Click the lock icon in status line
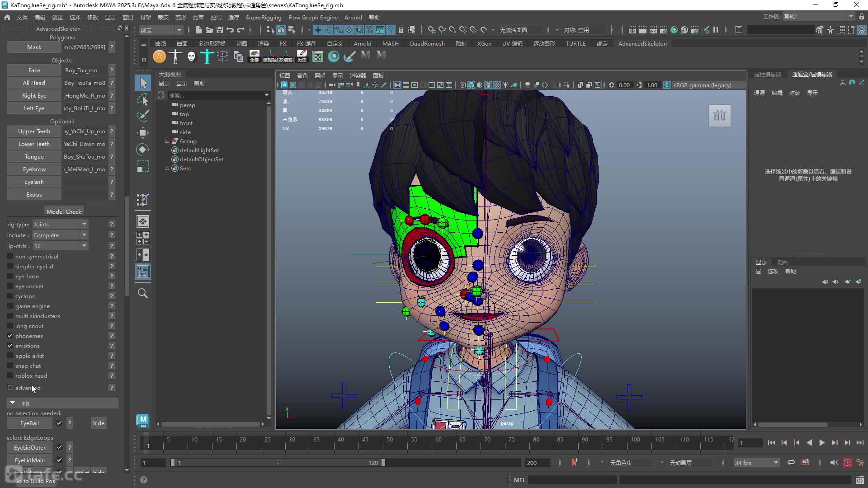 coord(401,30)
